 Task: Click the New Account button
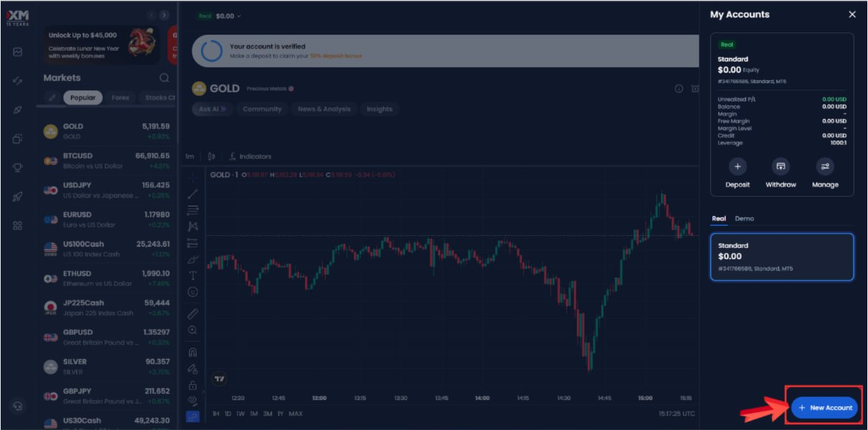click(824, 408)
